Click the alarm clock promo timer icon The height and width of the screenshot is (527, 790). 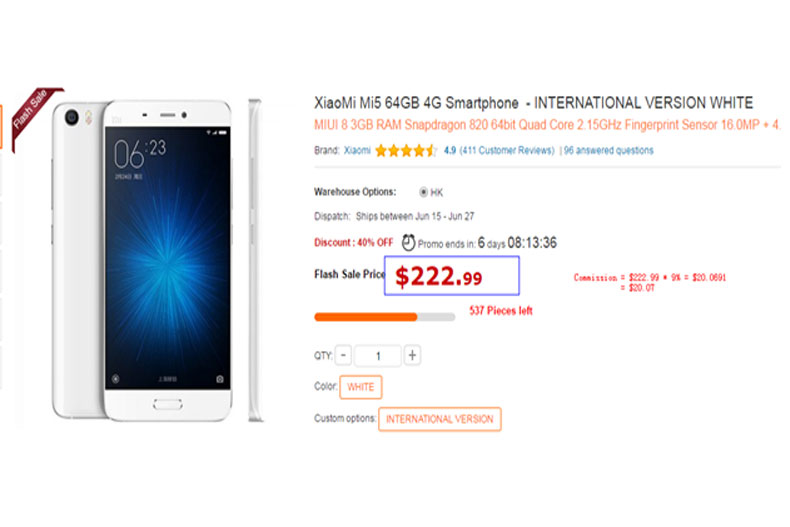click(408, 243)
